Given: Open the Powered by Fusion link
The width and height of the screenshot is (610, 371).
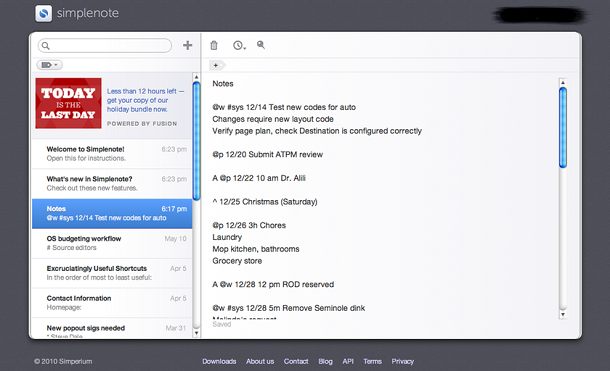Looking at the screenshot, I should click(x=142, y=124).
